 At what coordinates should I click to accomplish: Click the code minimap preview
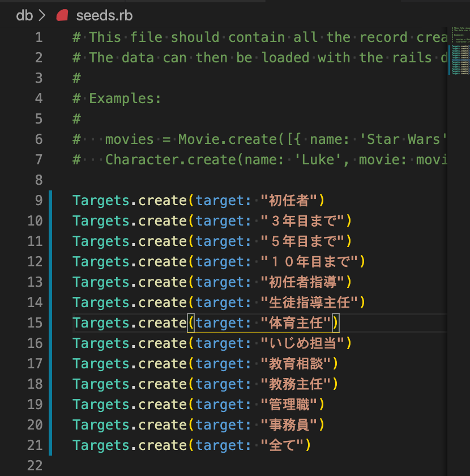[460, 50]
